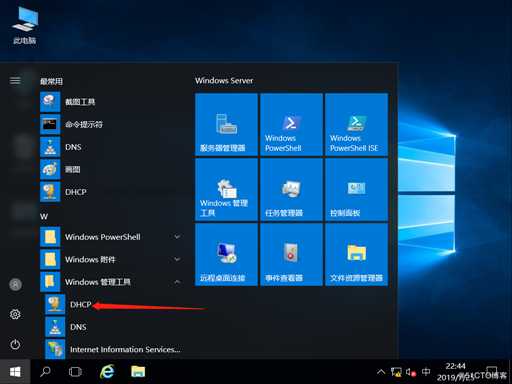The image size is (512, 384).
Task: Open 文件资源管理器 tile
Action: click(356, 254)
